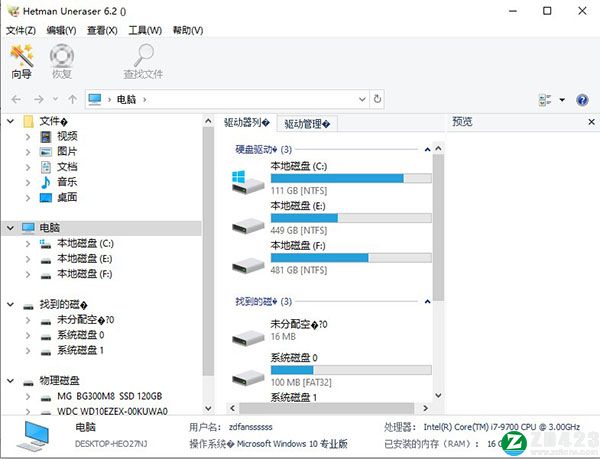
Task: Click the 本地磁盘 (E:) drive icon in list
Action: click(248, 226)
